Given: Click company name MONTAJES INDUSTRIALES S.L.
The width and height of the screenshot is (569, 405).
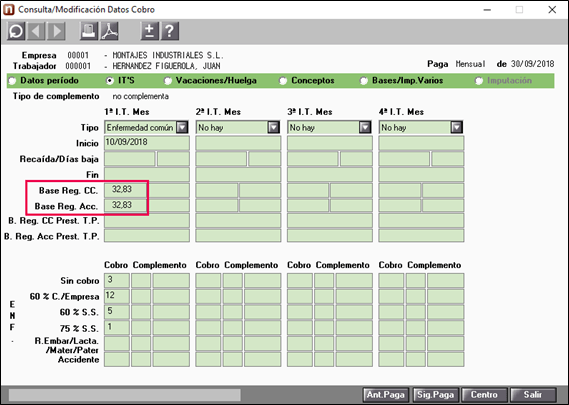Looking at the screenshot, I should coord(168,56).
